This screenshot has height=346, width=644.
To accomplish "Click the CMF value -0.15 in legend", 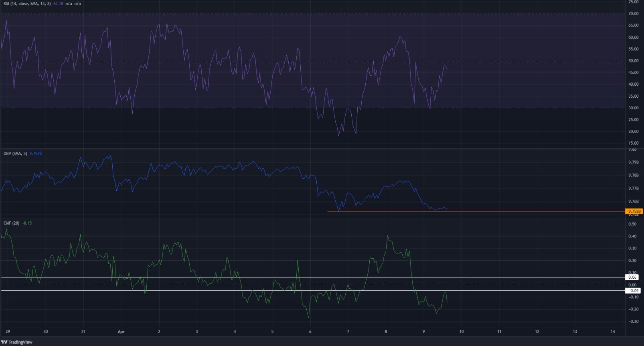I will coord(27,223).
